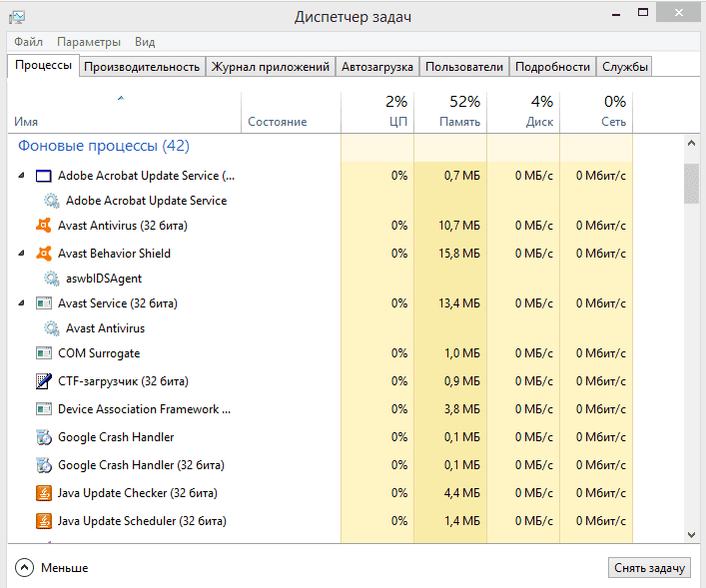Click the 0,7 МБ memory value
Screen dimensions: 706x588
pos(462,175)
